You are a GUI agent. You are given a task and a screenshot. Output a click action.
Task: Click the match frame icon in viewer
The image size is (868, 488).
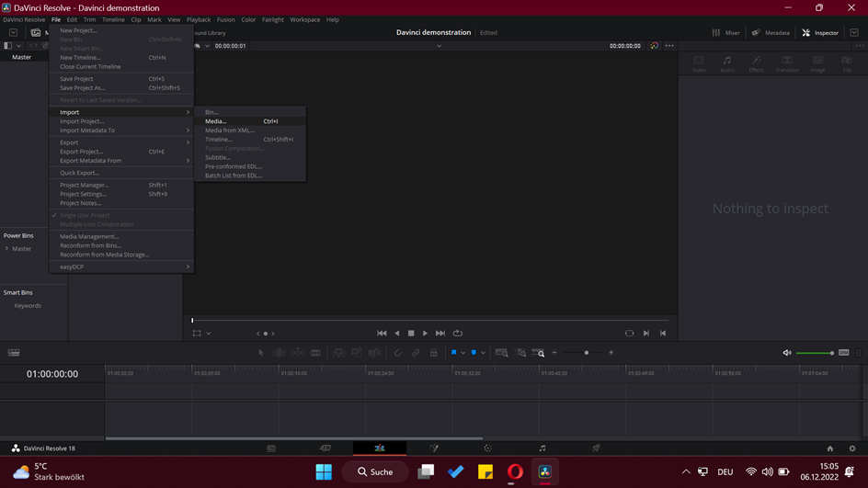(x=630, y=333)
